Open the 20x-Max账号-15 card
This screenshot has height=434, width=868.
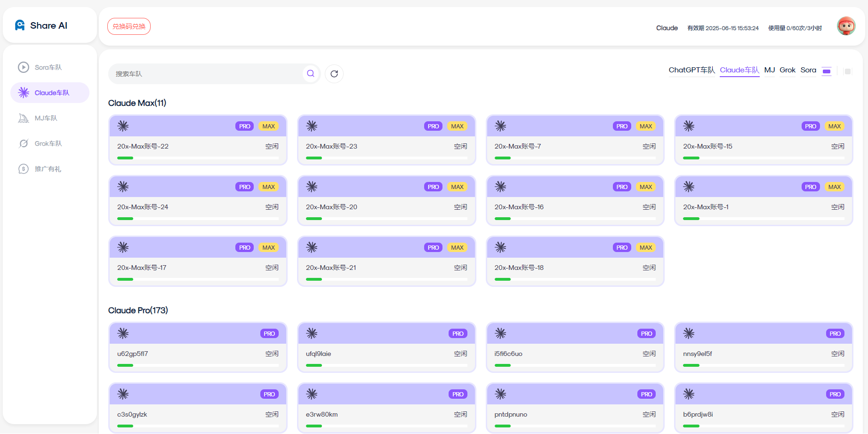click(764, 140)
